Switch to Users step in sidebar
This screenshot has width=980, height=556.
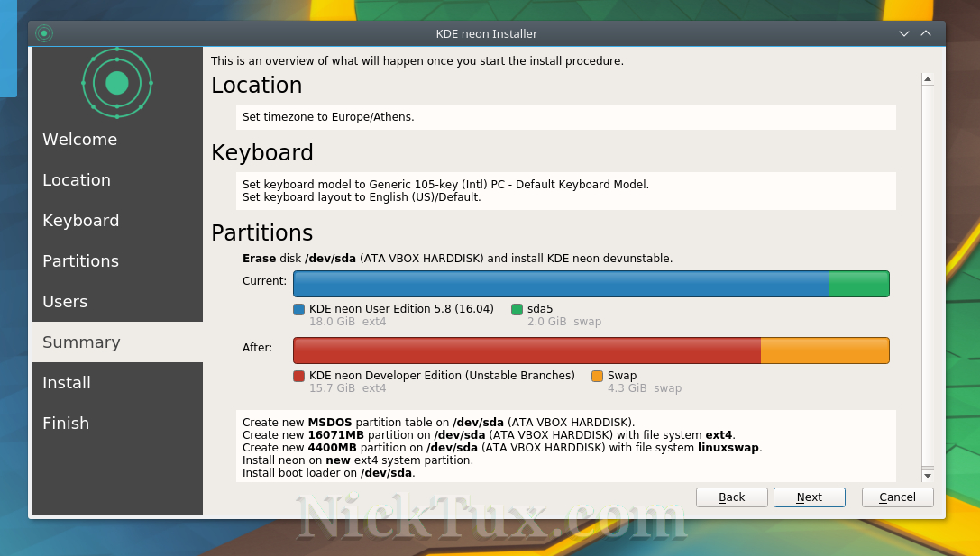point(65,302)
